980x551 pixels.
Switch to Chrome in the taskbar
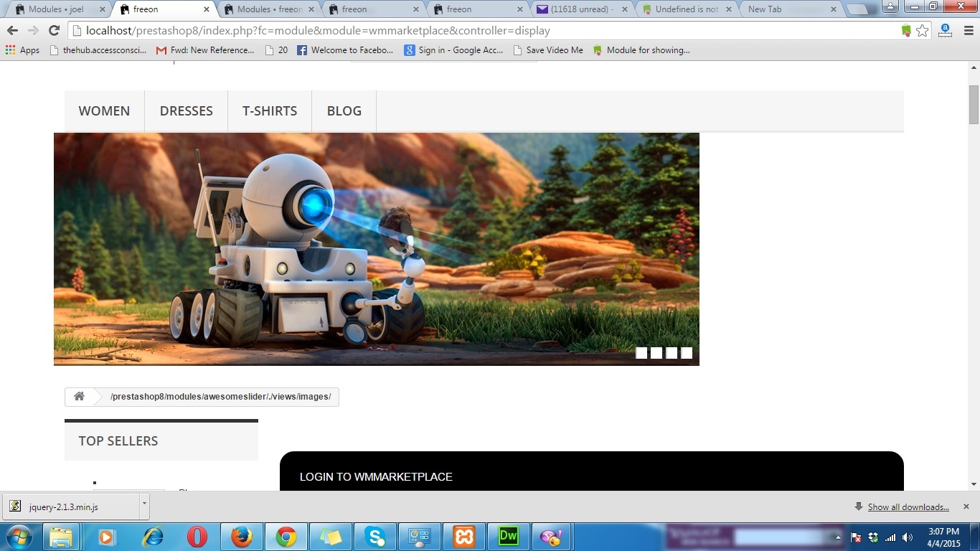coord(286,537)
